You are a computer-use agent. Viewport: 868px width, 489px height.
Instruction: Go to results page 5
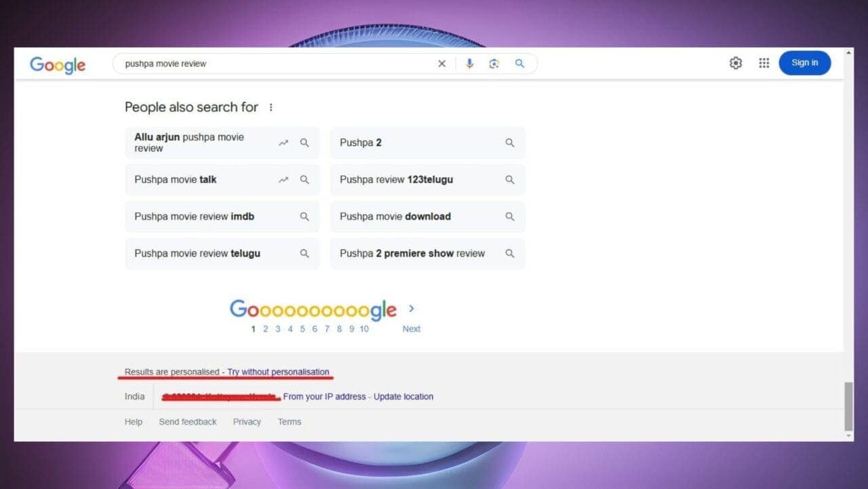pyautogui.click(x=302, y=329)
